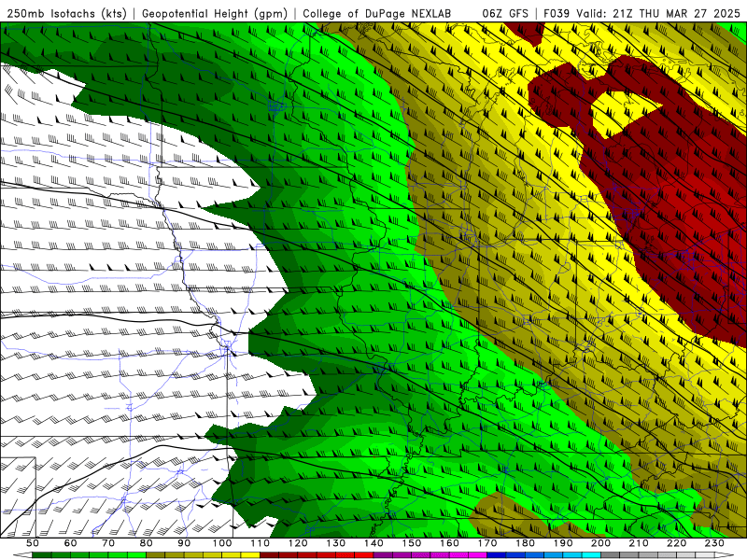Image resolution: width=747 pixels, height=560 pixels.
Task: Click the '190' value on the color scale
Action: [x=563, y=543]
